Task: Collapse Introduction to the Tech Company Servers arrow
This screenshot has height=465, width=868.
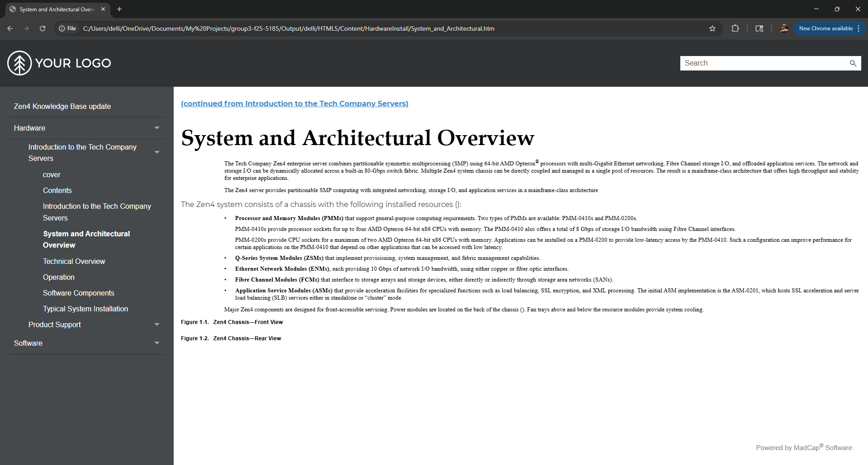Action: coord(157,152)
